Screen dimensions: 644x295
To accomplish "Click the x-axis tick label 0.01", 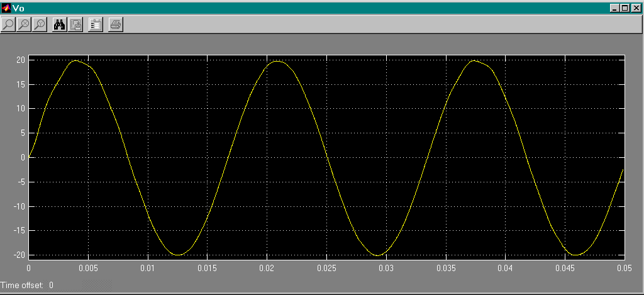I will (x=148, y=269).
